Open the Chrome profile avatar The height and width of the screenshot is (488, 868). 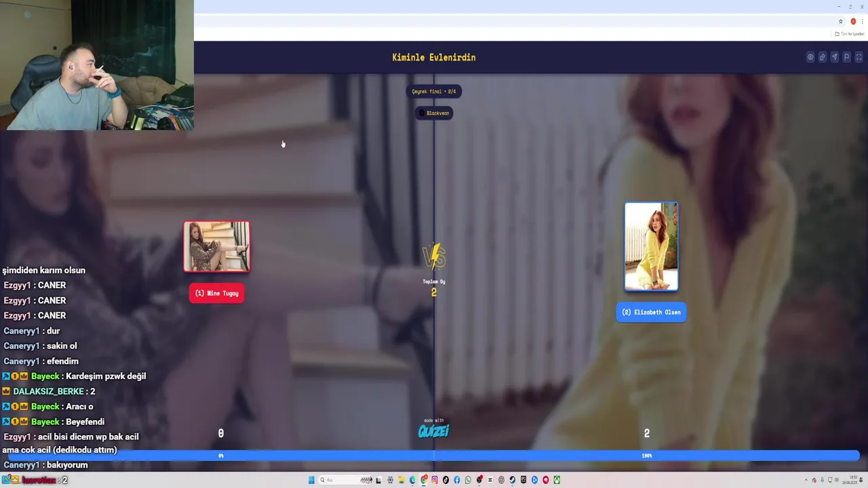click(853, 21)
